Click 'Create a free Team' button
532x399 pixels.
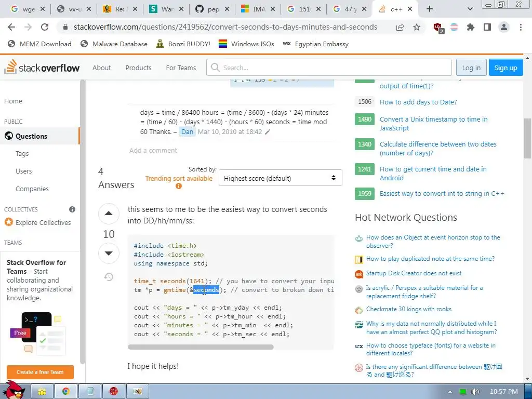point(40,372)
